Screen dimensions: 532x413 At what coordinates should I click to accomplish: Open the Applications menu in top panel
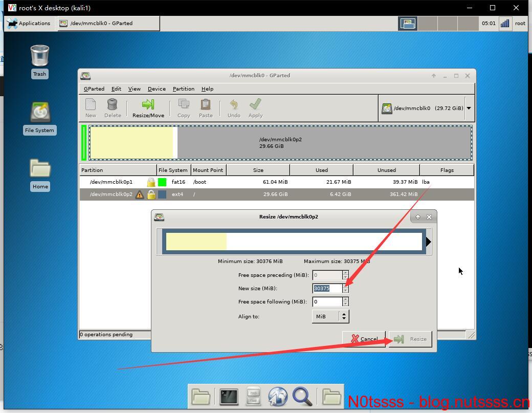(29, 24)
